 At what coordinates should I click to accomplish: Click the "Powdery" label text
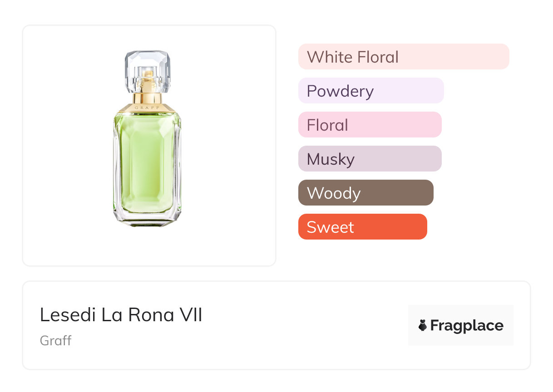tap(340, 91)
